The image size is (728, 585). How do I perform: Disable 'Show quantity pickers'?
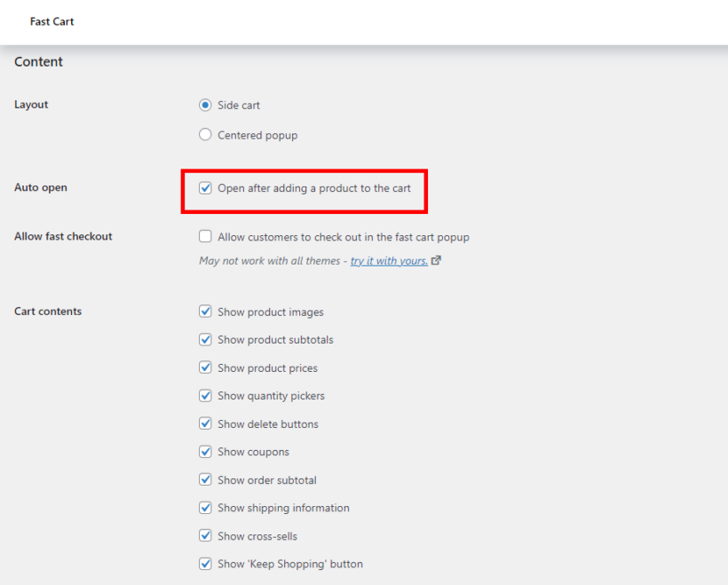205,395
